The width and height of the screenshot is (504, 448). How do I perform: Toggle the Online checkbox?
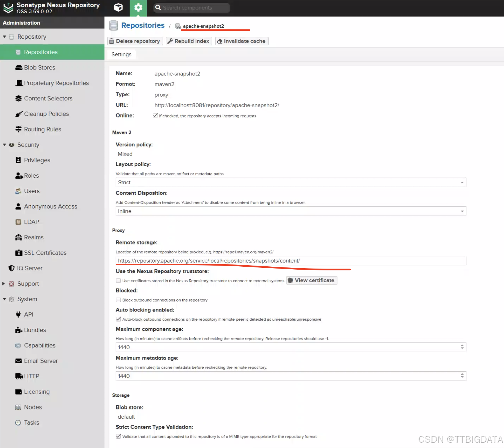155,116
